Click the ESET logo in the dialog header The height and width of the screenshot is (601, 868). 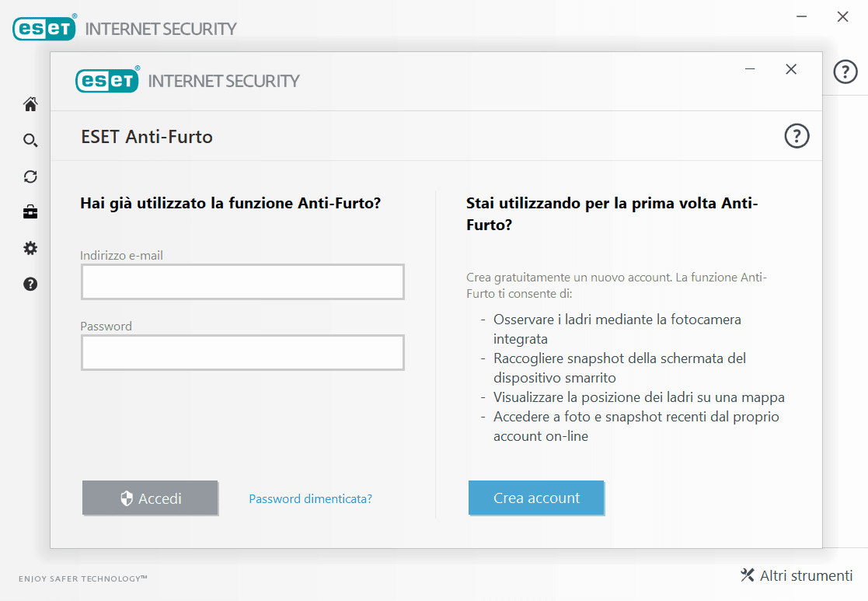tap(107, 80)
